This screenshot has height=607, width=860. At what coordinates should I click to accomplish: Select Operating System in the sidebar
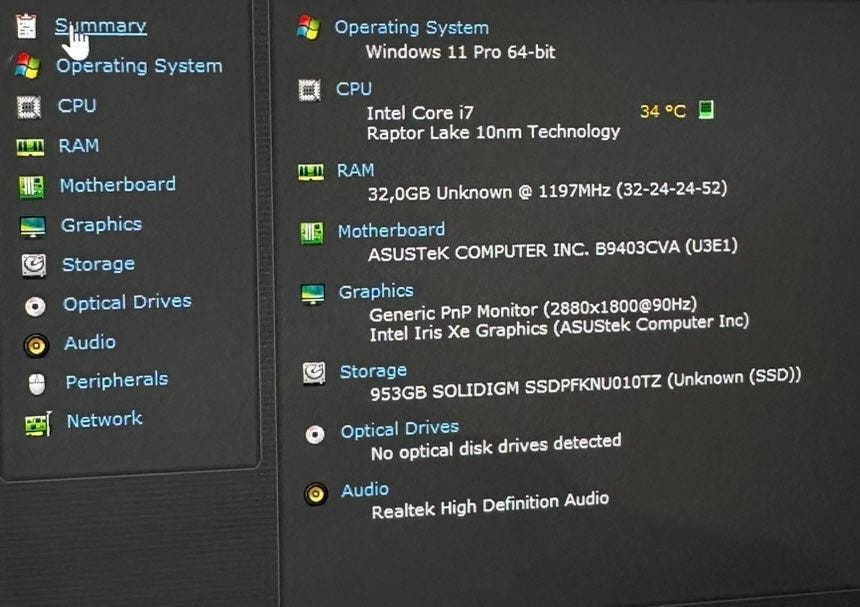pyautogui.click(x=139, y=66)
